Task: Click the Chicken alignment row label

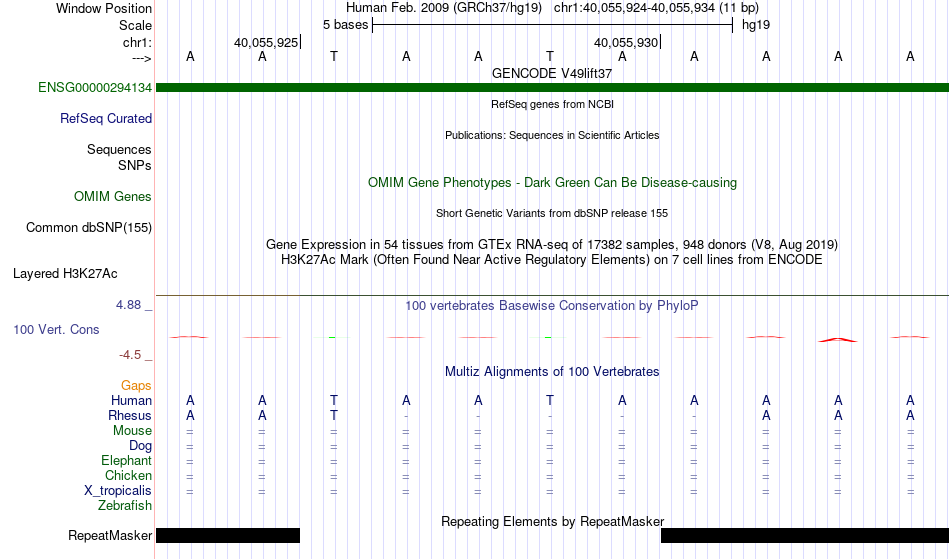Action: (128, 476)
